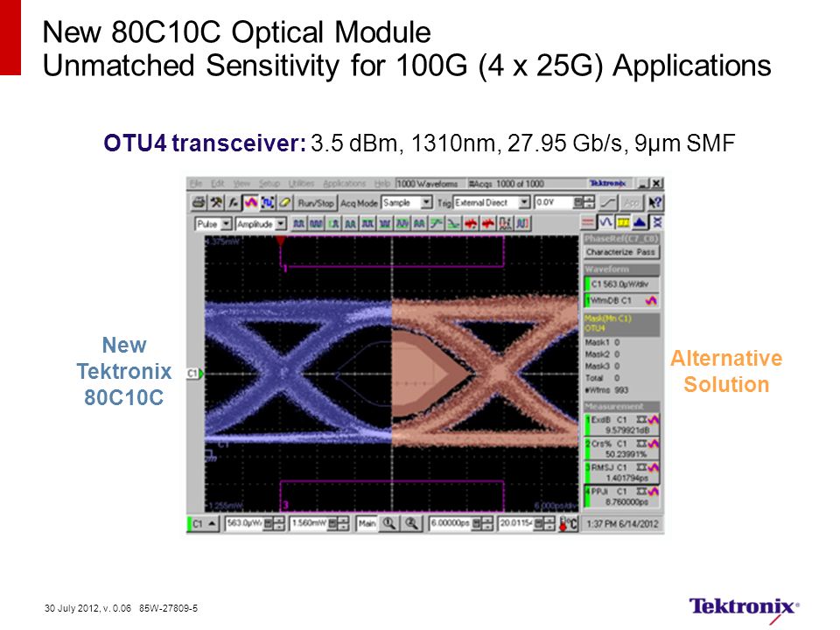The width and height of the screenshot is (840, 630).
Task: Click the first magnifier view icon
Action: 388,523
